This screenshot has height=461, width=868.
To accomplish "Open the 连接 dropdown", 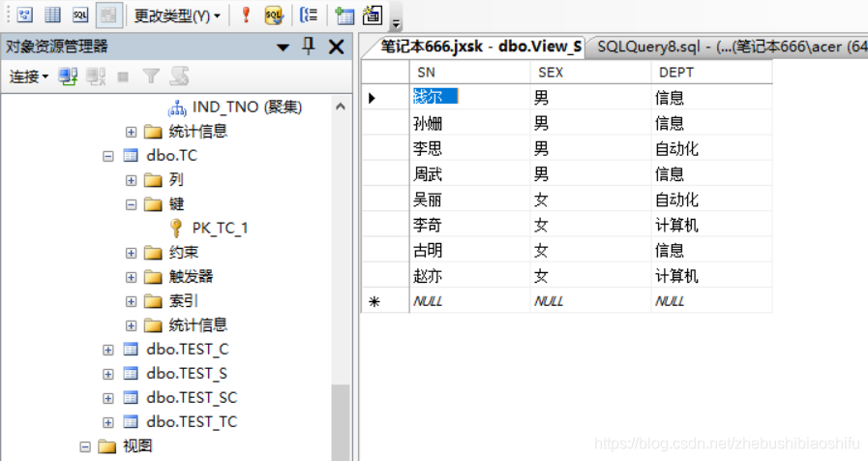I will pyautogui.click(x=29, y=77).
